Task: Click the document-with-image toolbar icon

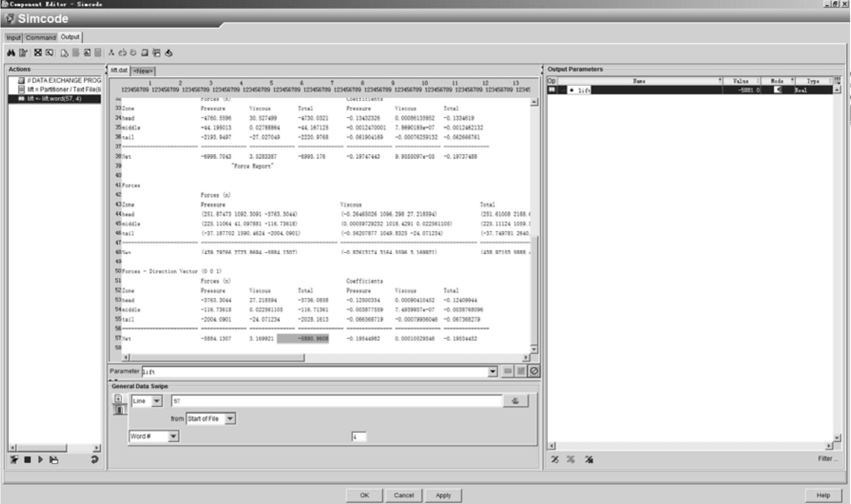Action: click(87, 53)
